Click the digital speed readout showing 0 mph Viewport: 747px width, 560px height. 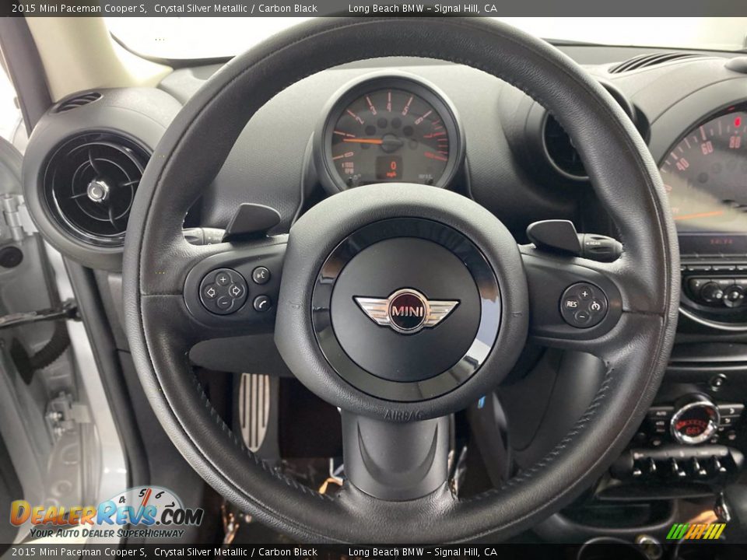point(391,169)
